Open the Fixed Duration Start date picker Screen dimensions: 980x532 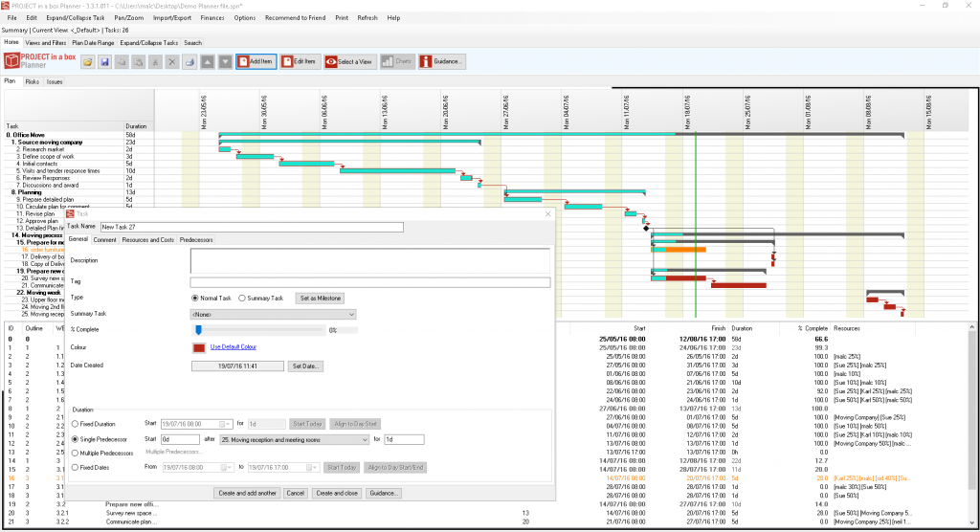tap(225, 424)
